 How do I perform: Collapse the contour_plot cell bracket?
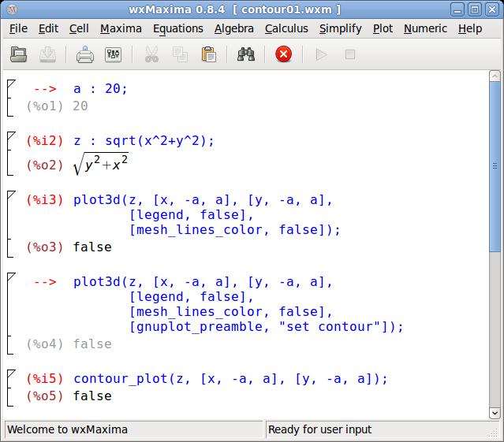click(10, 373)
